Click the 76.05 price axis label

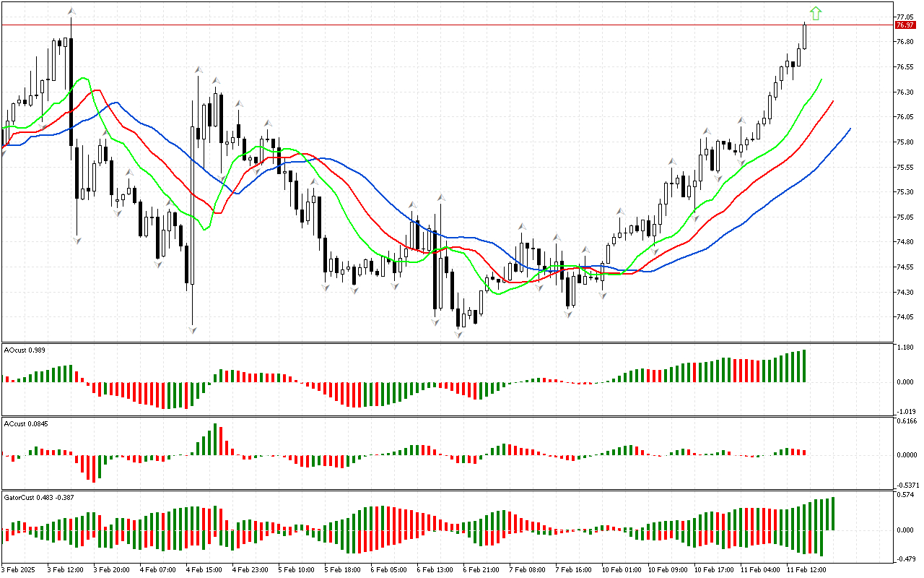coord(905,117)
